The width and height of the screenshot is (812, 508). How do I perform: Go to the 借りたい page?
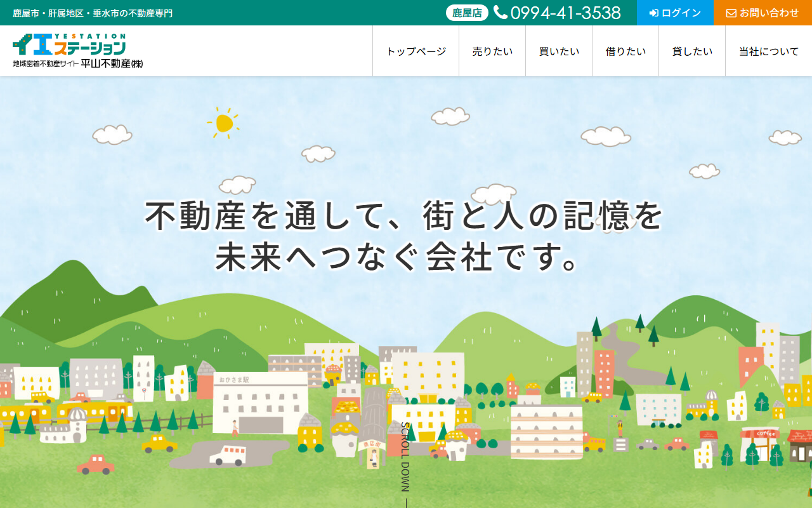point(625,51)
